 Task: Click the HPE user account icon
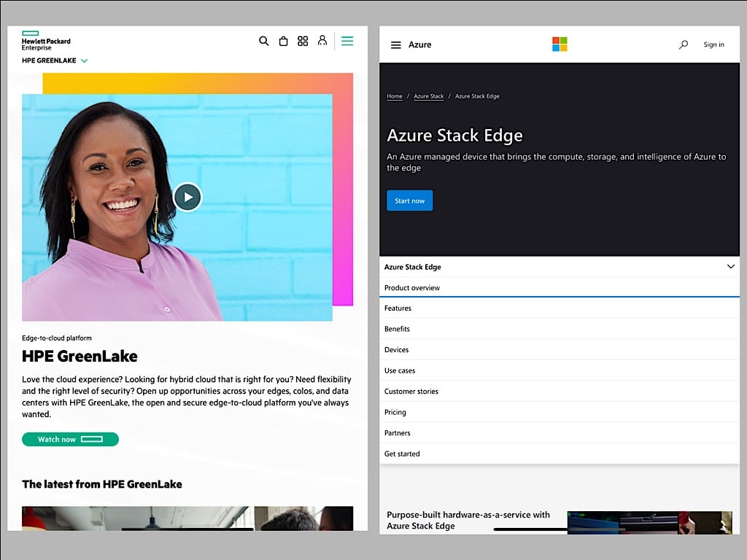(322, 41)
